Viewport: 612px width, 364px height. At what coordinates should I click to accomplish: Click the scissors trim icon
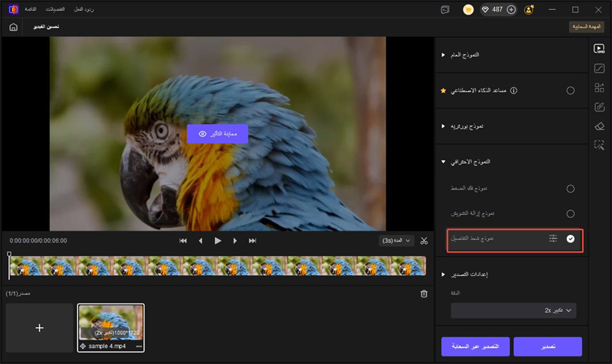click(425, 240)
